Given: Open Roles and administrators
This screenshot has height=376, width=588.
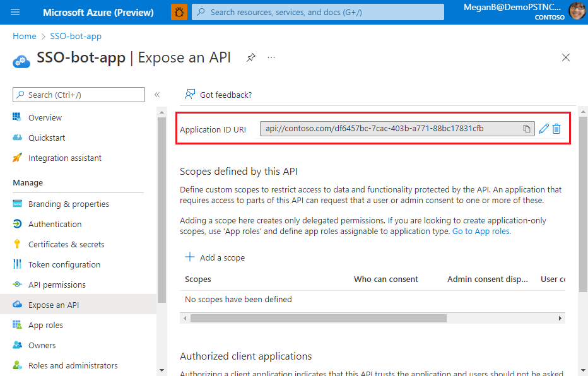Looking at the screenshot, I should pyautogui.click(x=73, y=365).
